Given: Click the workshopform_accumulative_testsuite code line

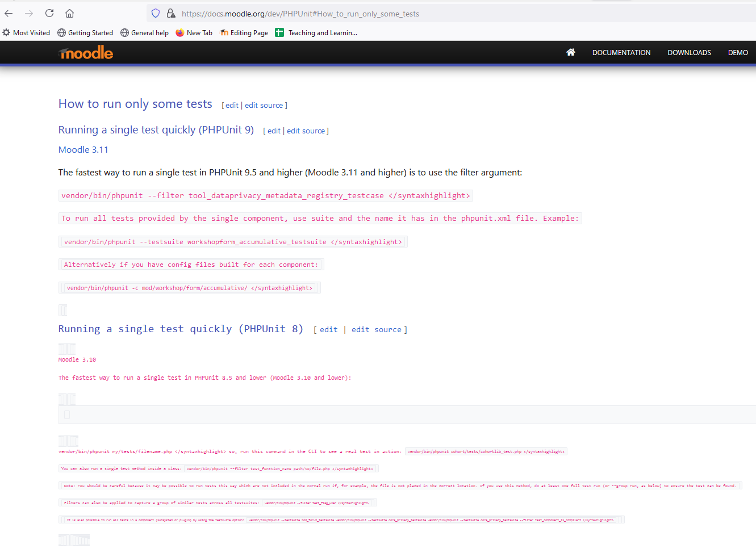Looking at the screenshot, I should click(233, 242).
